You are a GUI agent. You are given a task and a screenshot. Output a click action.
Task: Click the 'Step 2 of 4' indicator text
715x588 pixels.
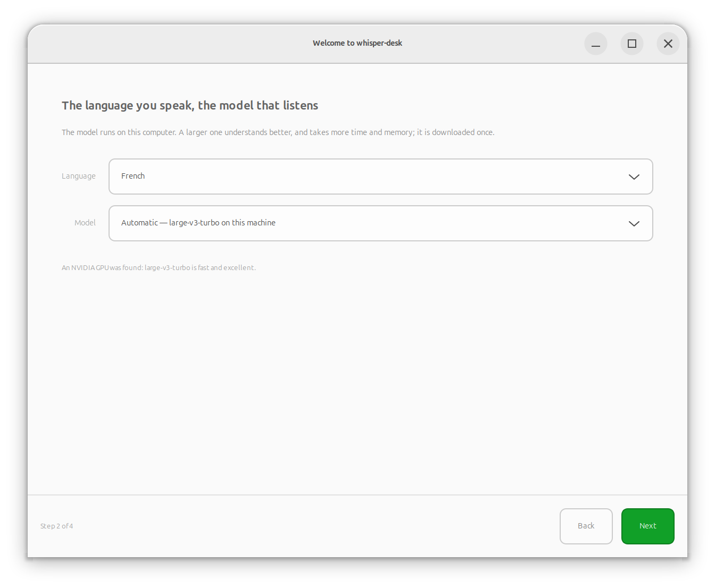[x=57, y=526]
